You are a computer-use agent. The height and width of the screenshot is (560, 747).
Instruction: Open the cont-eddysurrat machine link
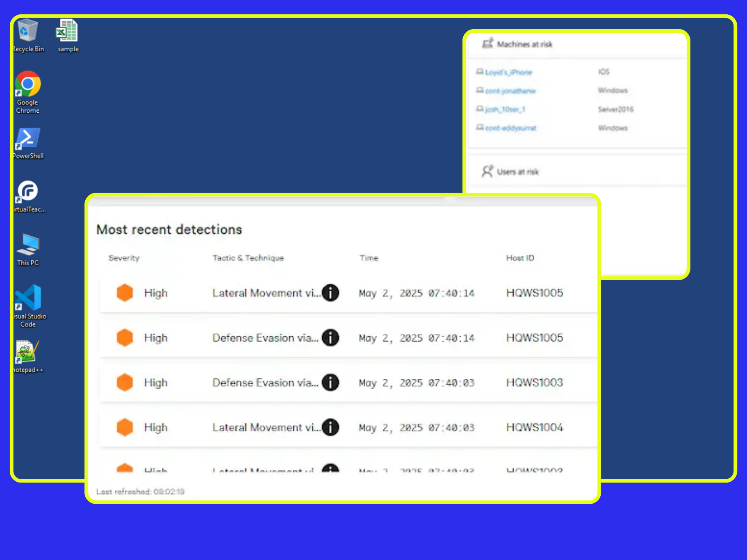511,128
